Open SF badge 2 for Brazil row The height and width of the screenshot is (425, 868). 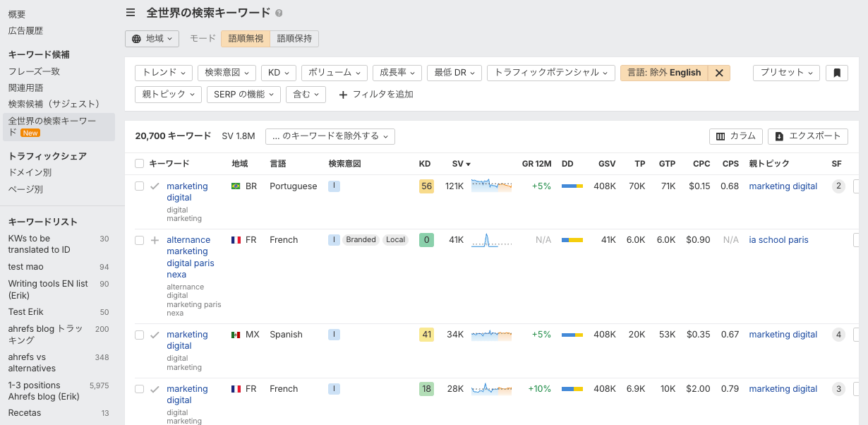tap(838, 186)
